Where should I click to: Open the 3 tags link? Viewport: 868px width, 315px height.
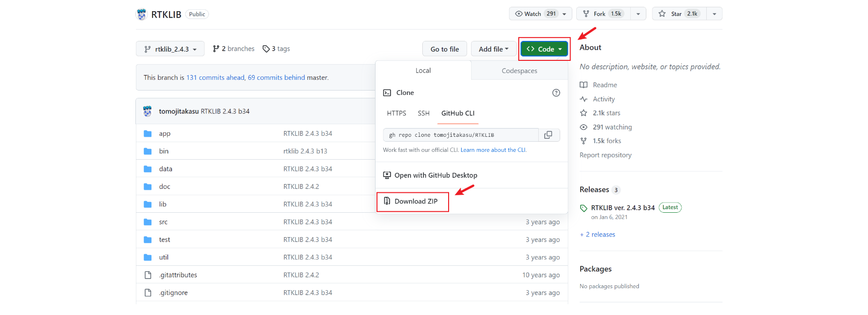coord(276,49)
